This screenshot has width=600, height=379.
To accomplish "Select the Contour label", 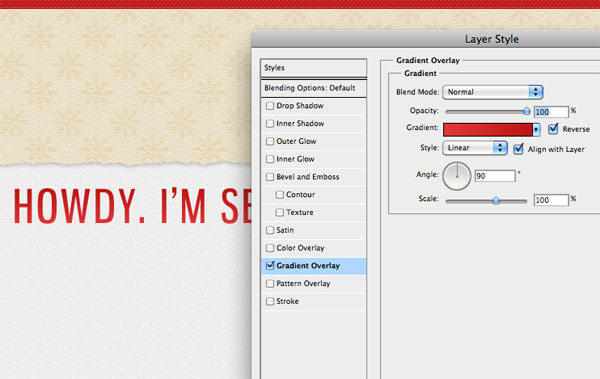I will (x=301, y=194).
